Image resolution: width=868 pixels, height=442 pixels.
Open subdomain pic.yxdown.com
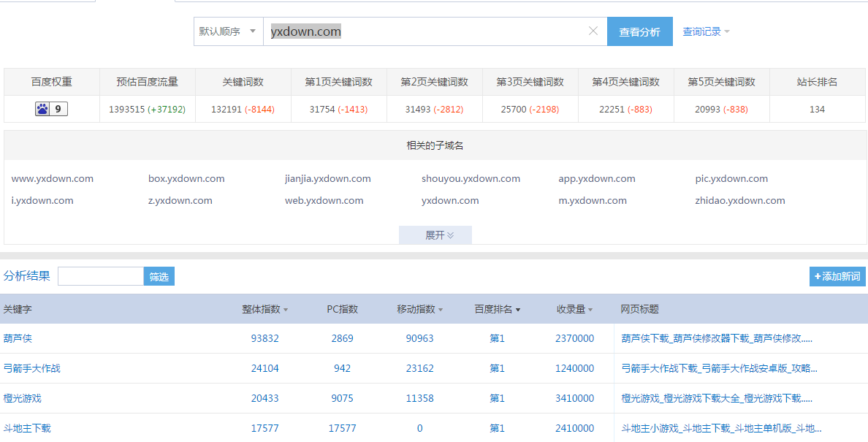click(x=732, y=179)
